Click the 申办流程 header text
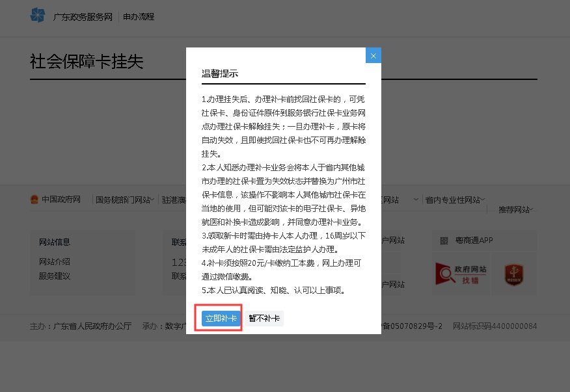The height and width of the screenshot is (392, 570). click(139, 17)
